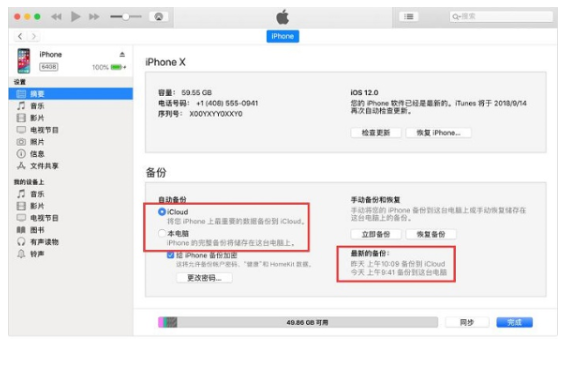Click the blue 完成 button

tap(514, 322)
